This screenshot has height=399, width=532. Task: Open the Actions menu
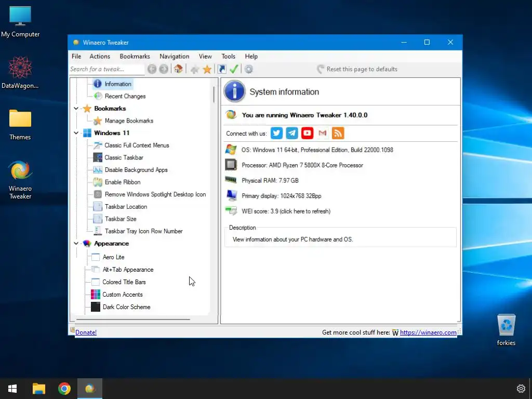click(x=100, y=56)
